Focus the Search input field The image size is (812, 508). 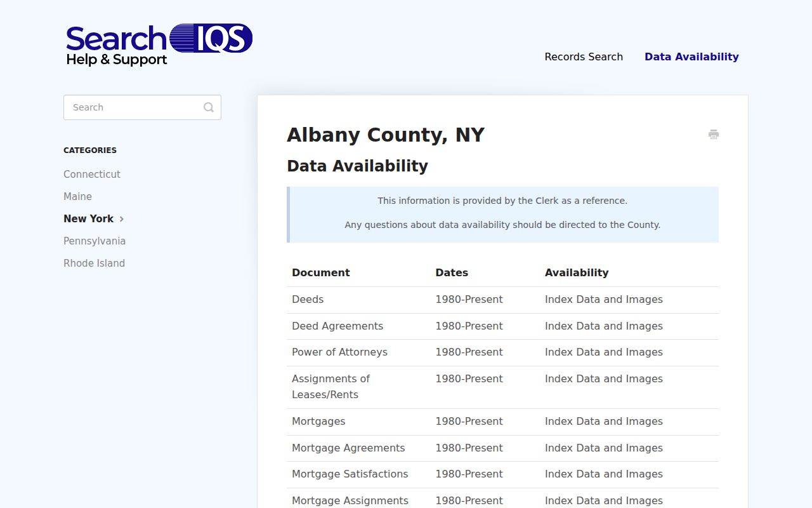[x=142, y=107]
